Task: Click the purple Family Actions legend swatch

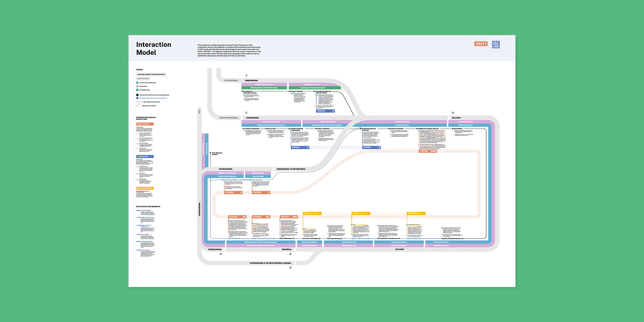Action: coord(137,86)
